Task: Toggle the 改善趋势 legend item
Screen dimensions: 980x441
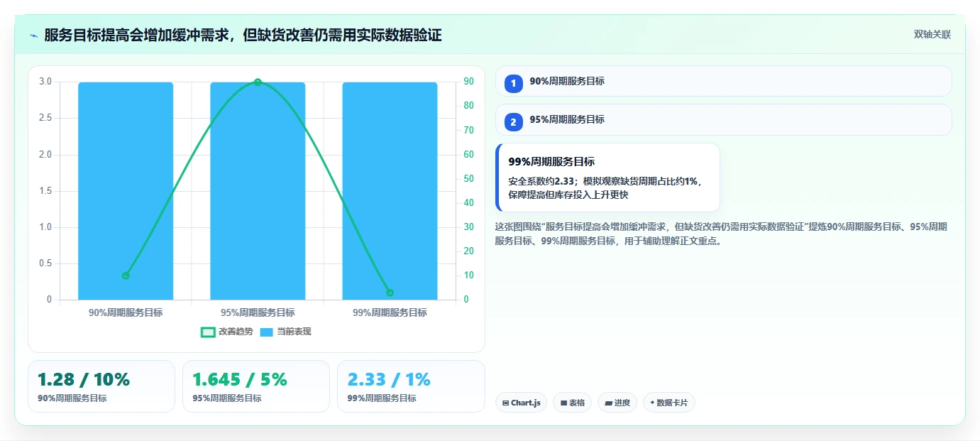Action: pos(227,332)
